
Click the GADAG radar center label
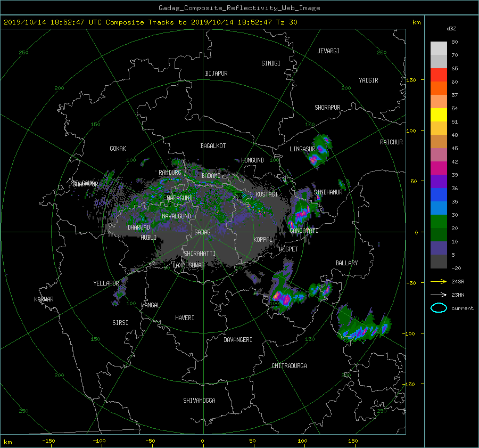pyautogui.click(x=202, y=232)
